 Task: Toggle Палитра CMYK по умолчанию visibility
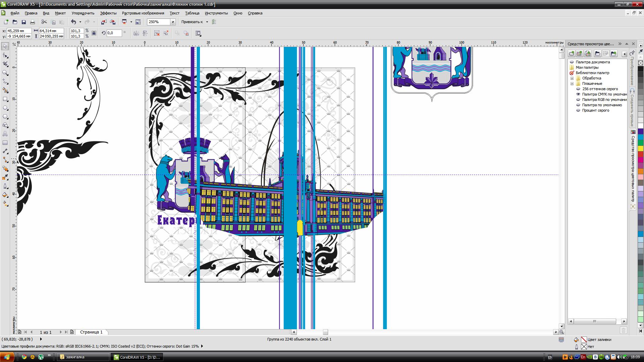(x=578, y=94)
